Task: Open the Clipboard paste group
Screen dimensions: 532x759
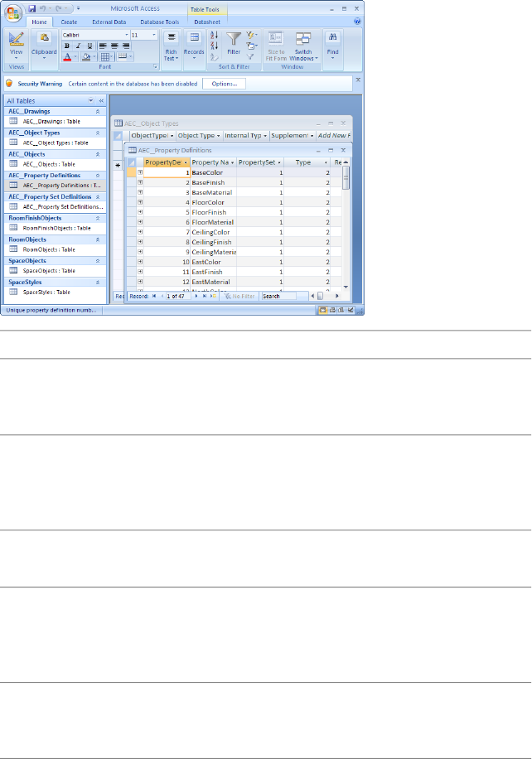Action: (x=44, y=46)
